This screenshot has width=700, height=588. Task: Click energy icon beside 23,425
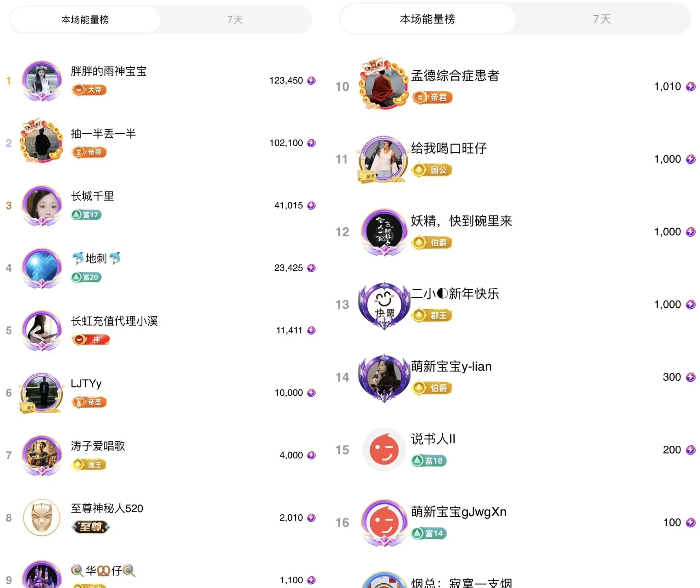311,268
